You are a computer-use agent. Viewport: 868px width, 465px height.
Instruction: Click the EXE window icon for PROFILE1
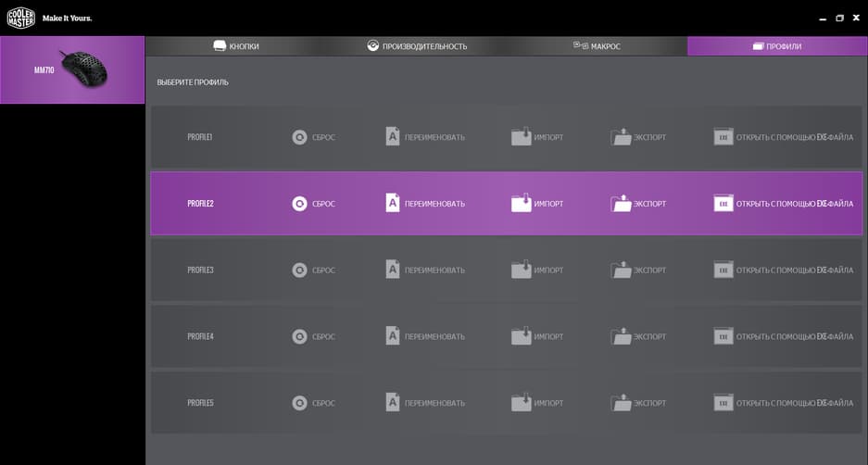coord(723,137)
